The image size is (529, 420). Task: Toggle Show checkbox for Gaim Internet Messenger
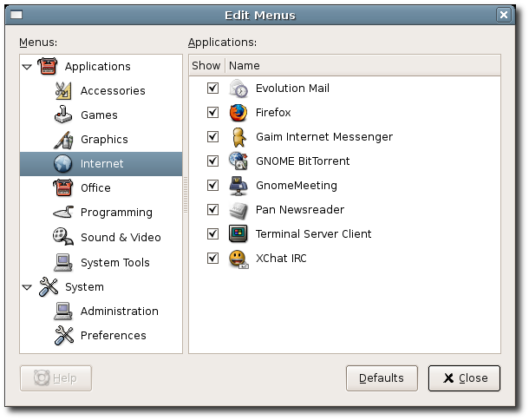tap(212, 137)
